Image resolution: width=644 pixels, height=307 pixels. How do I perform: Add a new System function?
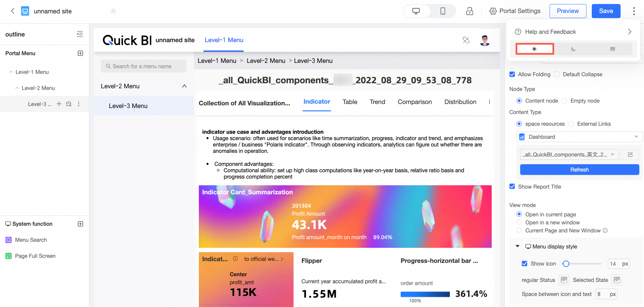click(80, 224)
